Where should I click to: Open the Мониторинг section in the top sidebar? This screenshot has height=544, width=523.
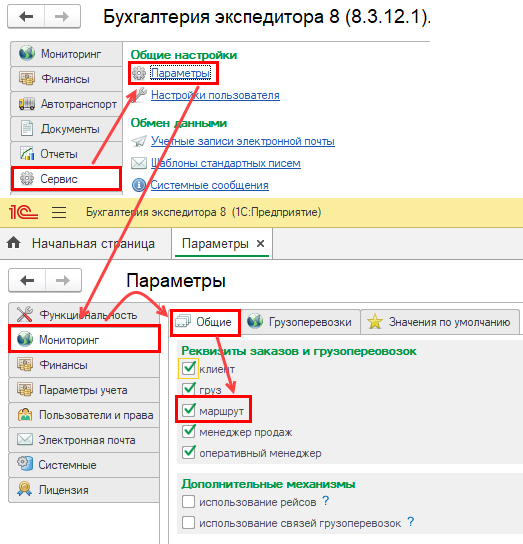click(66, 54)
